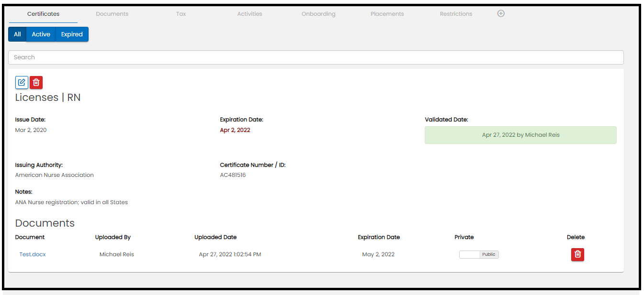Select the Certificates tab
This screenshot has height=295, width=644.
(x=43, y=14)
